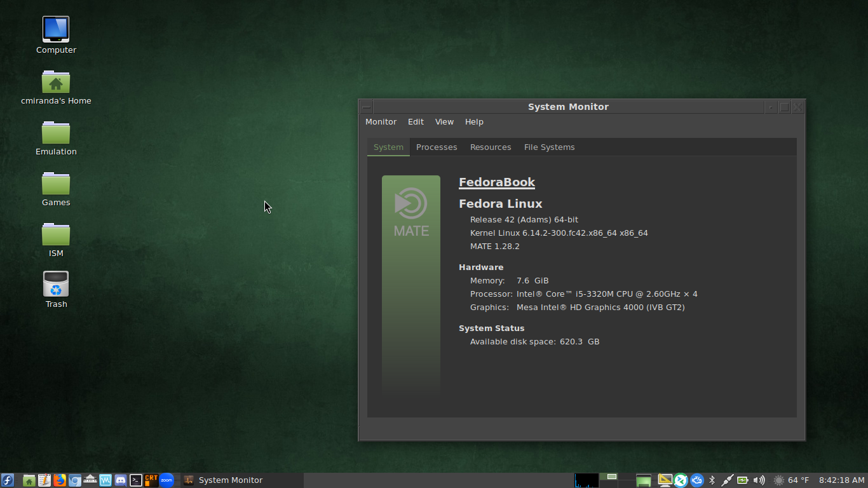Screen dimensions: 868x488
Task: Click the Processor Intel Core i5-3320M line
Action: (584, 294)
